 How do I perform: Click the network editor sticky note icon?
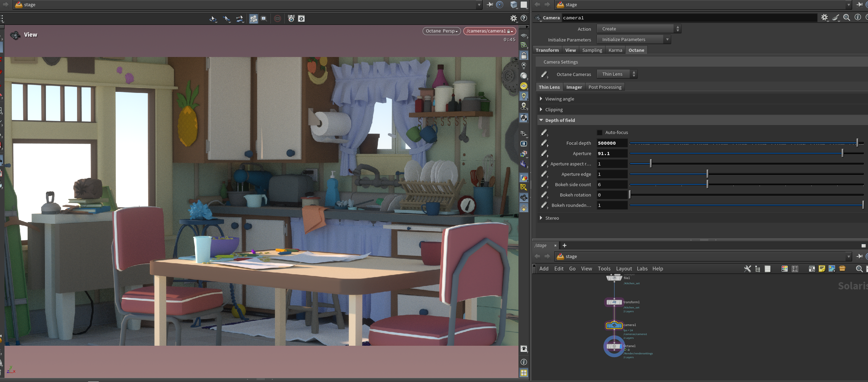tap(822, 269)
